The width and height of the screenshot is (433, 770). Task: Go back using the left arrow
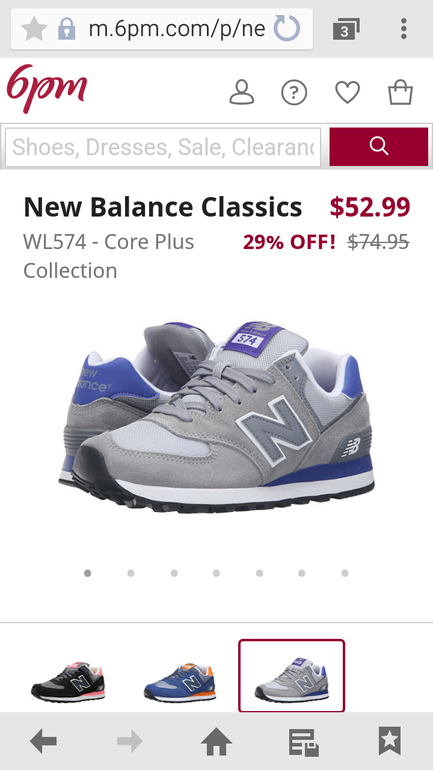point(43,741)
